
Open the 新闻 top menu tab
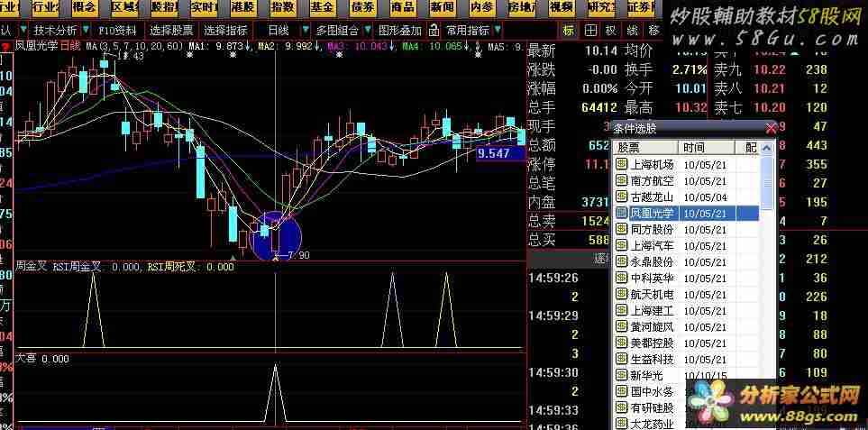[x=442, y=7]
